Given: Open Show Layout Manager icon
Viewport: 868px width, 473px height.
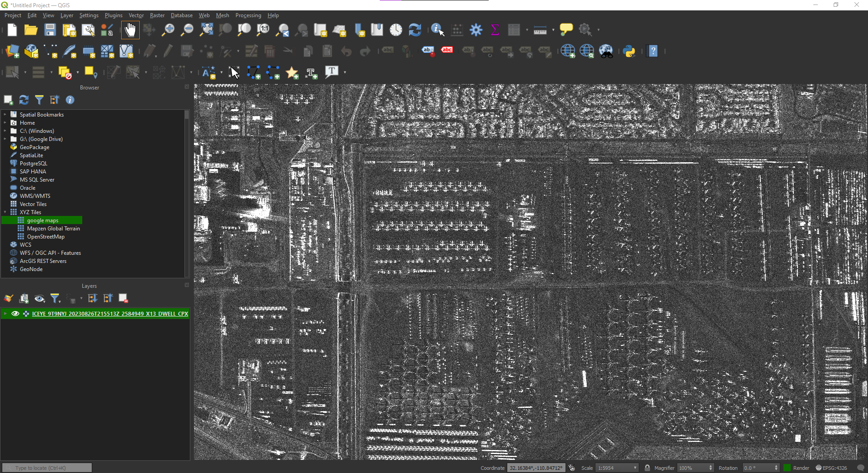Looking at the screenshot, I should 88,30.
